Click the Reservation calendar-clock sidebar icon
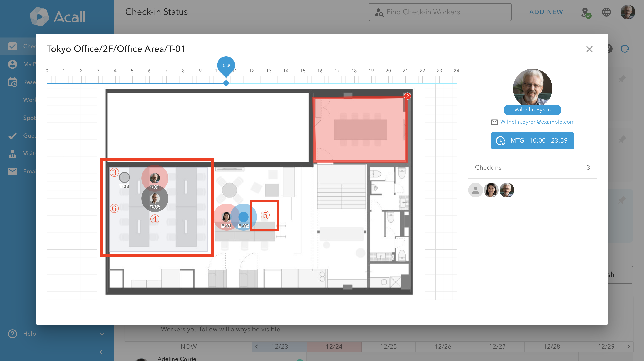 pos(13,82)
